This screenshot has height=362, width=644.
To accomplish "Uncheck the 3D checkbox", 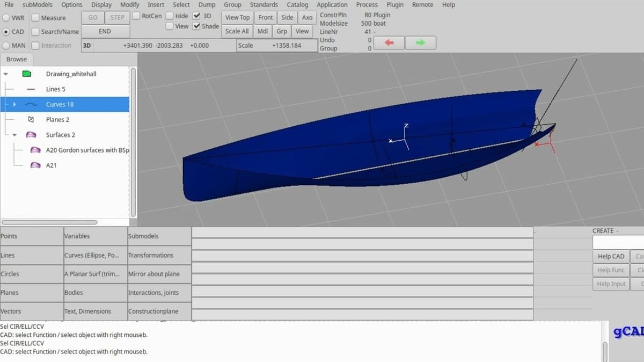I will (196, 16).
